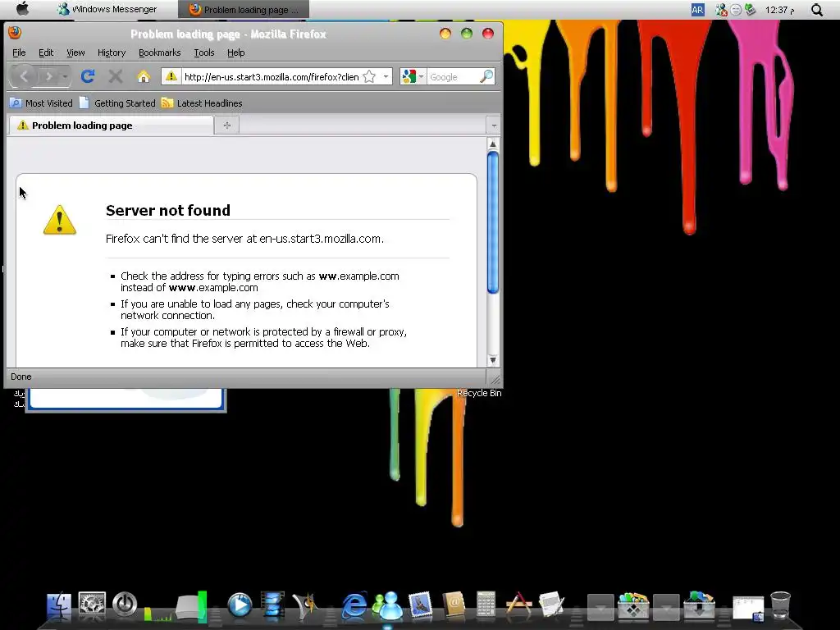Image resolution: width=840 pixels, height=630 pixels.
Task: Click the 12:37 clock in top bar
Action: tap(779, 10)
